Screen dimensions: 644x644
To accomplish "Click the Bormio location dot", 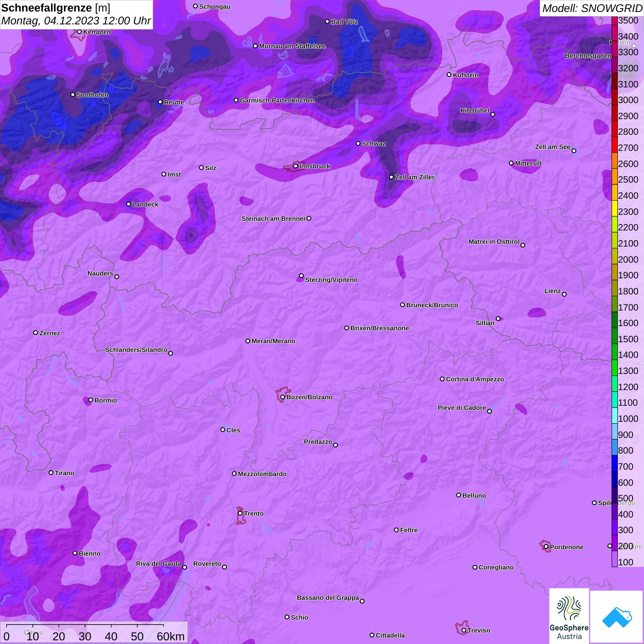I will point(91,400).
